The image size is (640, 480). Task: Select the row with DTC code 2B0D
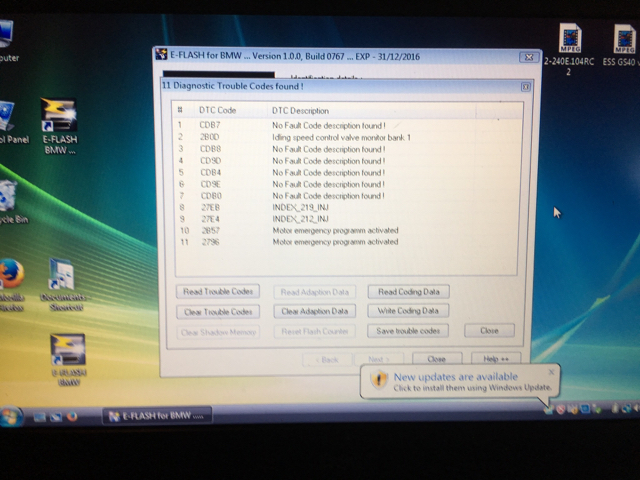point(347,137)
